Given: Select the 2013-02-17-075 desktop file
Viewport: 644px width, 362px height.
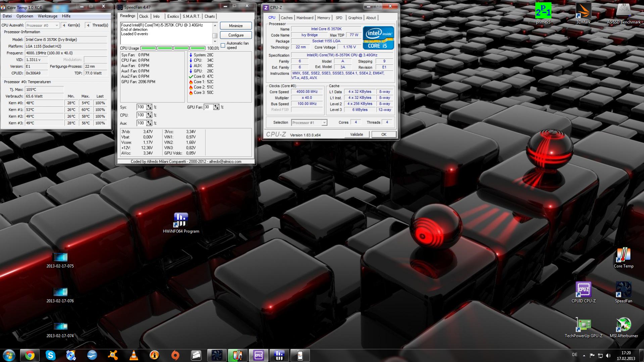Looking at the screenshot, I should coord(60,260).
